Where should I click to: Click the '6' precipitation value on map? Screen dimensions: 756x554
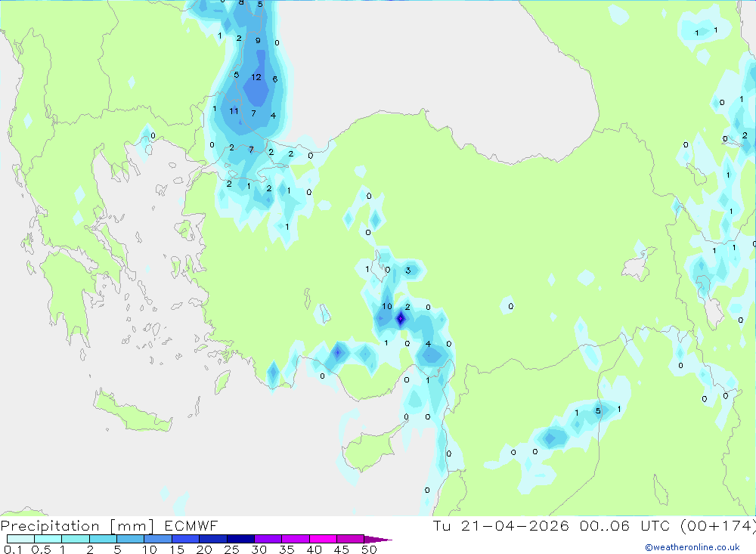tap(275, 79)
